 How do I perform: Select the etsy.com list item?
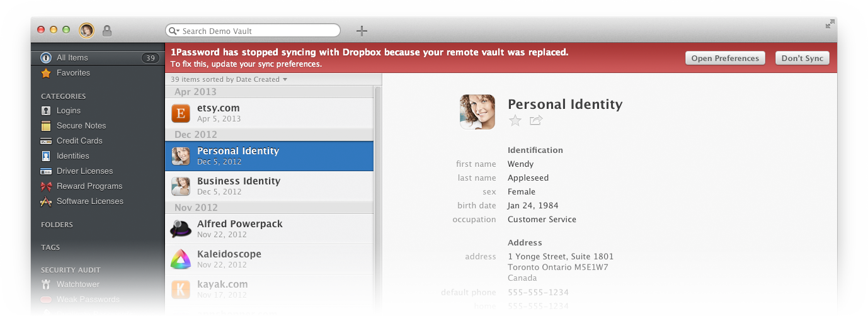pos(270,113)
